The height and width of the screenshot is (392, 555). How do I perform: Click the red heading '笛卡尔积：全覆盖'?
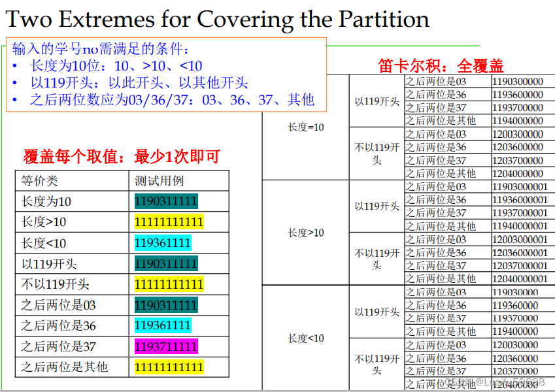click(441, 66)
